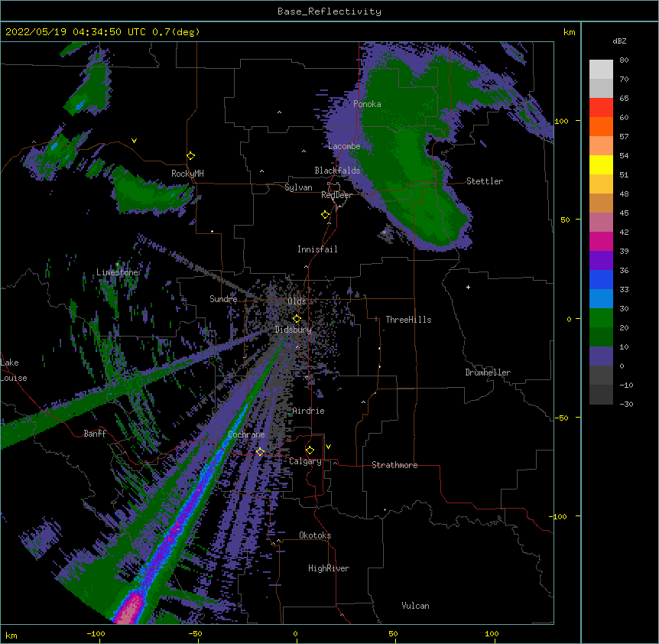Select the magenta legend swatch between 42 and 39
The image size is (659, 644).
(x=601, y=241)
